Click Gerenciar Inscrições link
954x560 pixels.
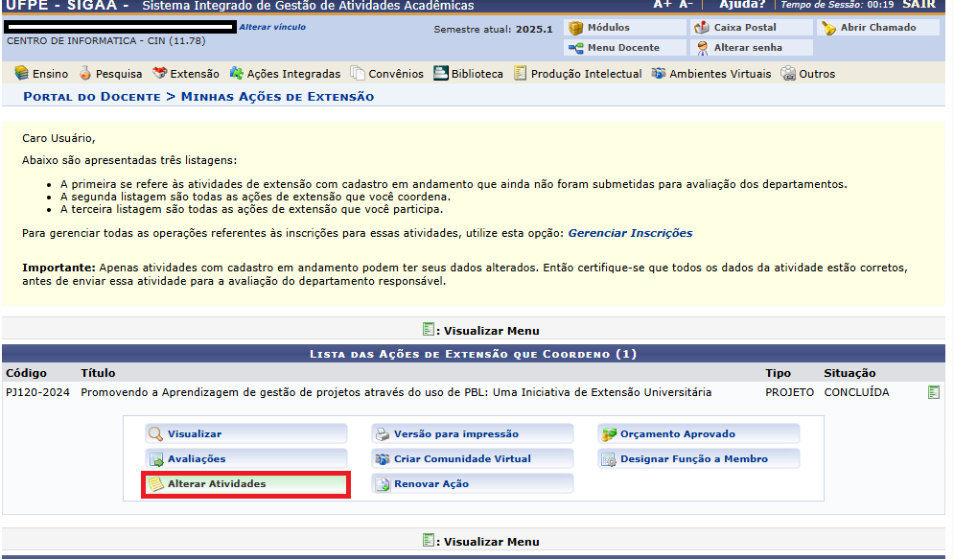coord(630,233)
